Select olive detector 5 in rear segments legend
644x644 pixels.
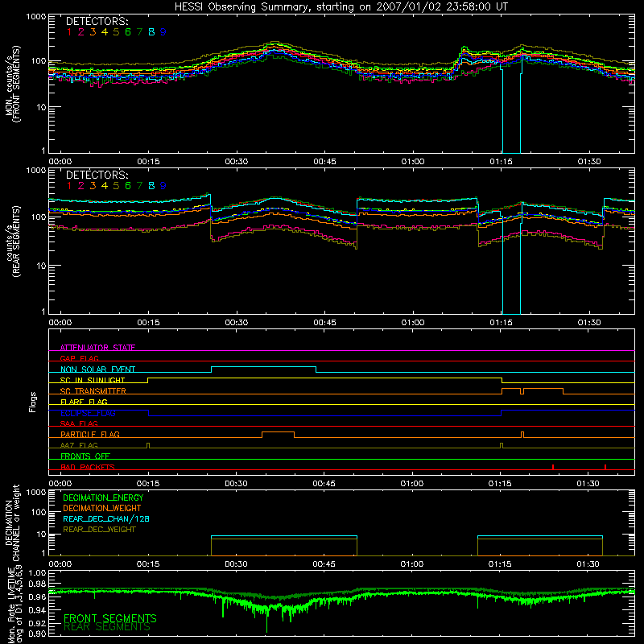(x=116, y=186)
